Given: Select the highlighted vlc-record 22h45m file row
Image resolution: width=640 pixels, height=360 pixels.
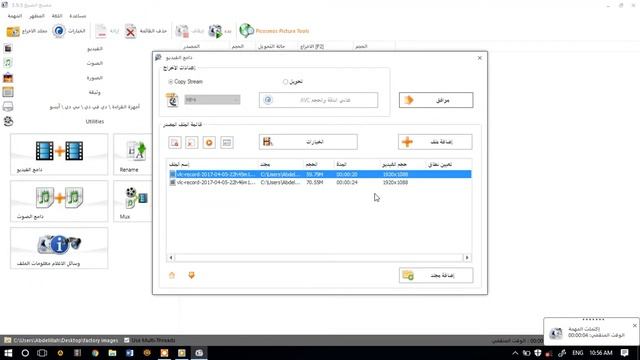Looking at the screenshot, I should coord(320,174).
